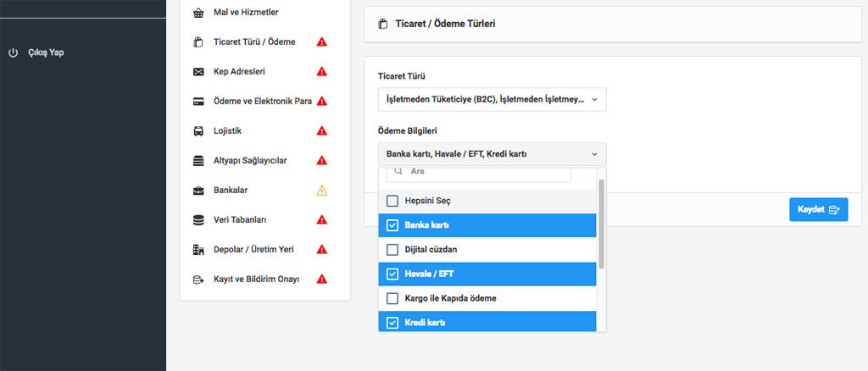Click Çıkış Yap to log out
868x371 pixels.
(46, 53)
